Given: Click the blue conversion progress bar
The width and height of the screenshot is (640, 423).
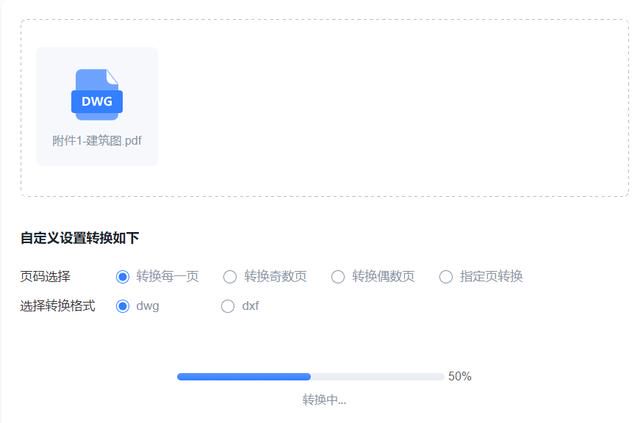Looking at the screenshot, I should (x=244, y=376).
